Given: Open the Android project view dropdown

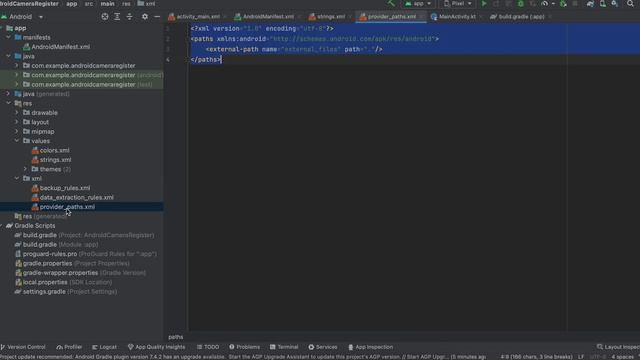Looking at the screenshot, I should 22,17.
